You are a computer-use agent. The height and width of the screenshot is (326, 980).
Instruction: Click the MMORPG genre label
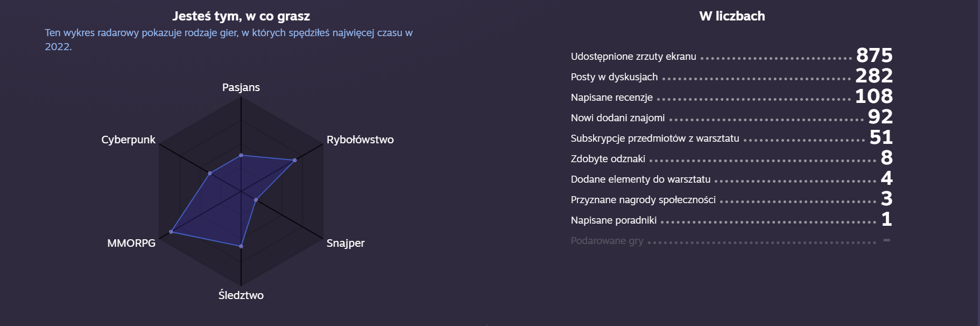(x=131, y=243)
